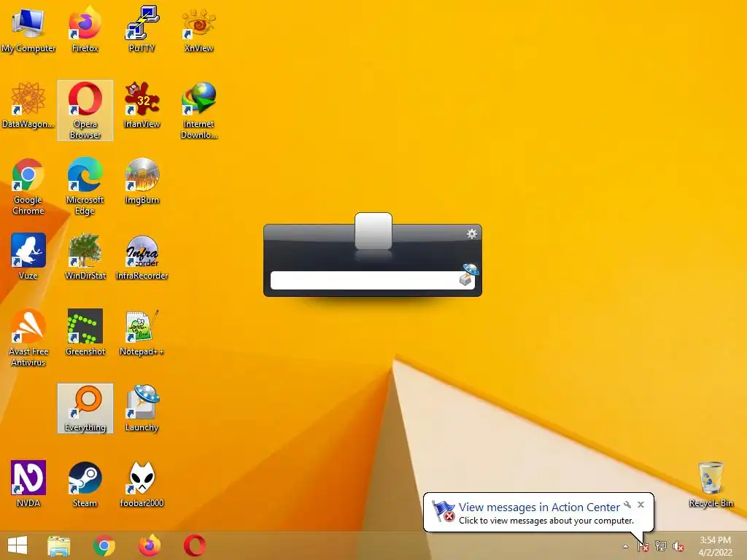Open notification settings wrench icon
Image resolution: width=747 pixels, height=560 pixels.
pyautogui.click(x=627, y=505)
